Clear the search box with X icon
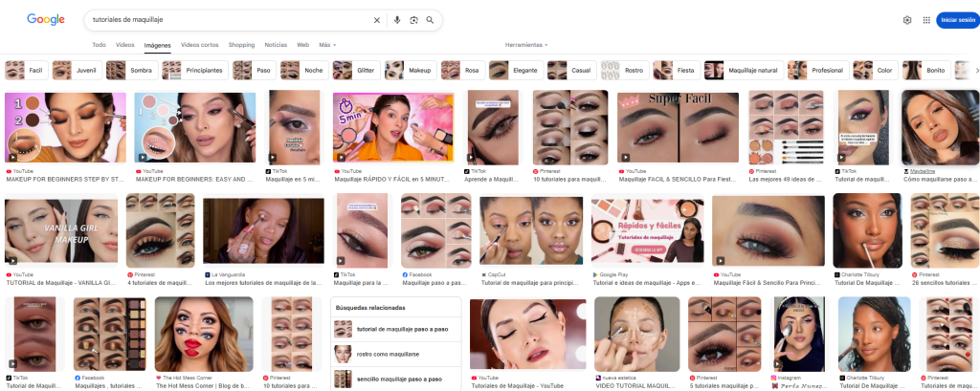This screenshot has height=391, width=980. coord(376,20)
